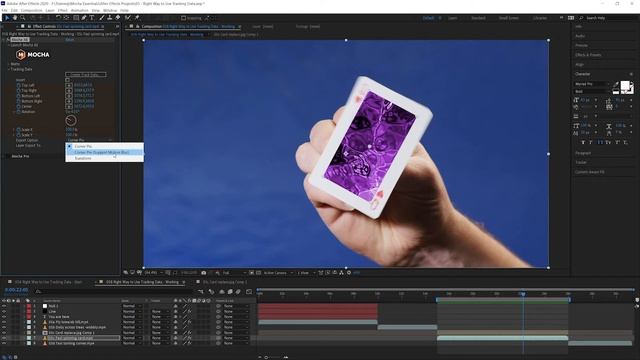This screenshot has height=360, width=640.
Task: Open the Effects & Presets panel
Action: coord(588,55)
